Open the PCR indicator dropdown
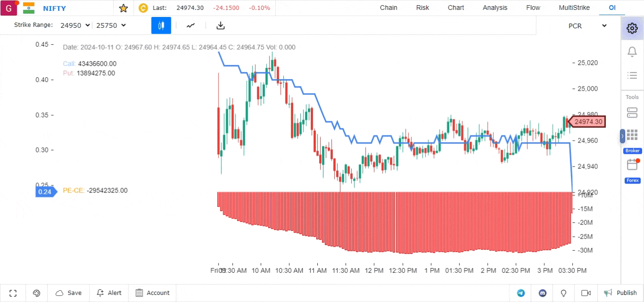 587,26
